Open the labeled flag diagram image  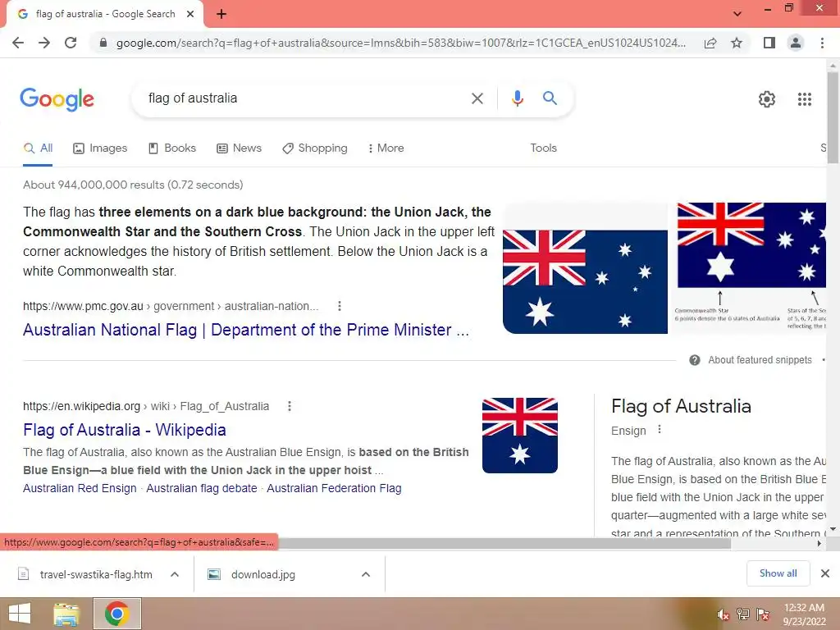[x=750, y=268]
